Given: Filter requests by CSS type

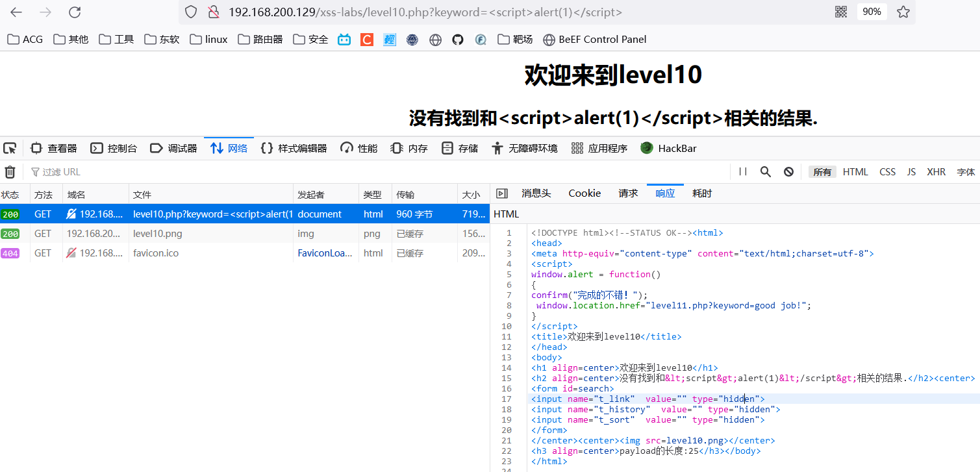Looking at the screenshot, I should pos(887,172).
